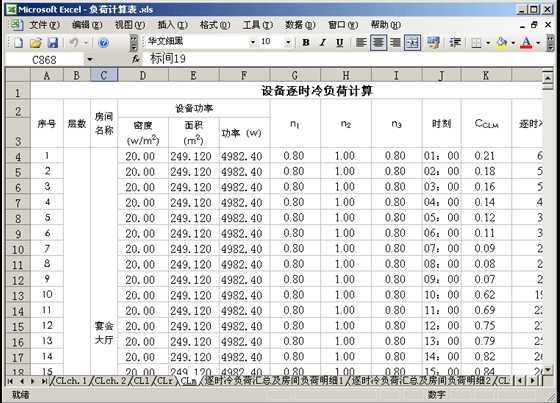560x403 pixels.
Task: Jump to first sheet tab arrow
Action: 10,381
